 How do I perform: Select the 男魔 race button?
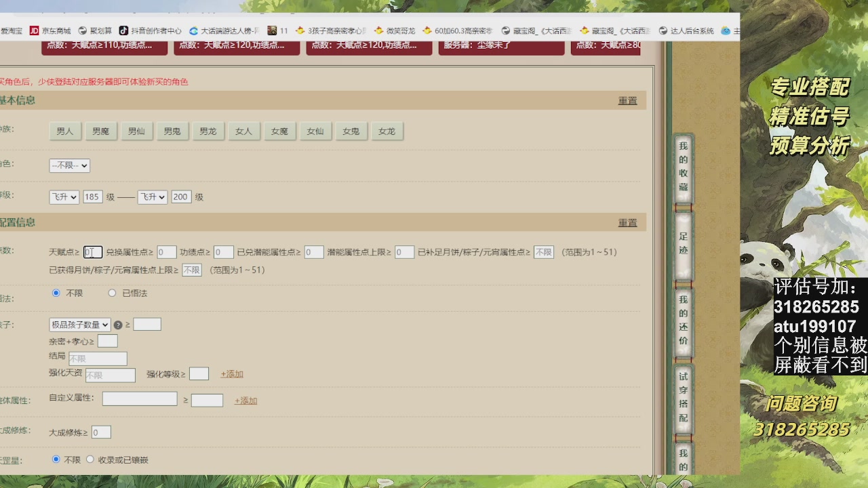point(101,131)
